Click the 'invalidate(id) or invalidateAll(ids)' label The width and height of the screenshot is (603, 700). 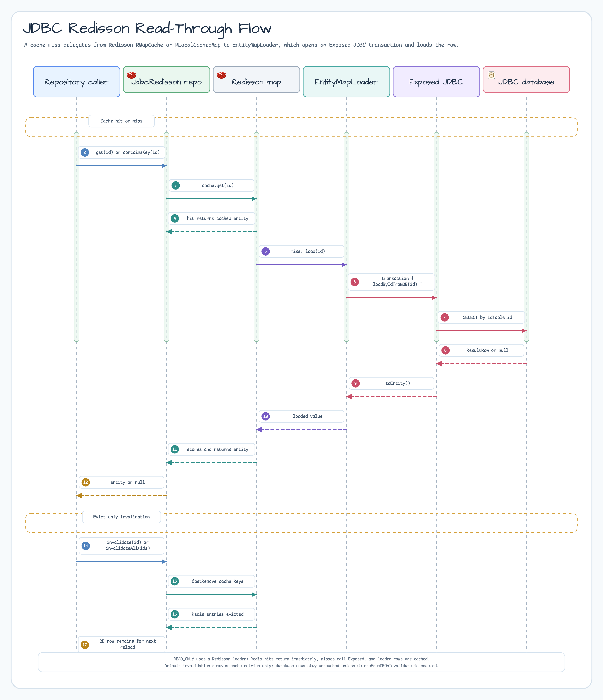point(128,545)
